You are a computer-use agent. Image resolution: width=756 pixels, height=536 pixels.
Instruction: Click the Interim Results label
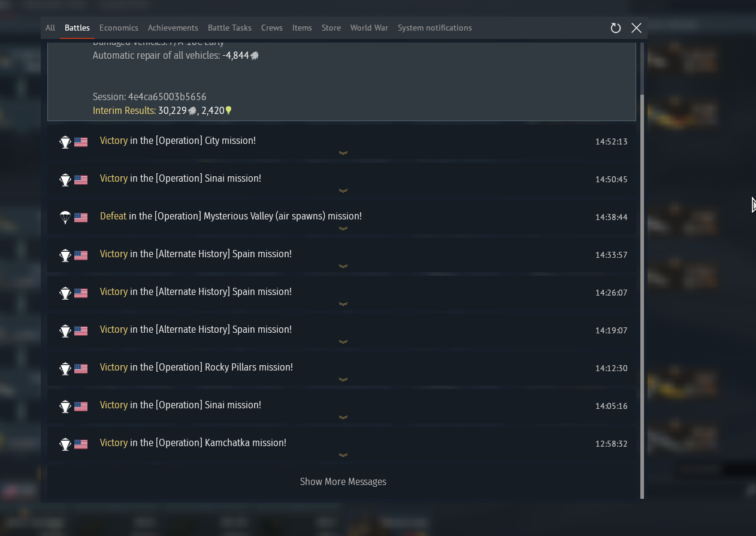(x=124, y=110)
